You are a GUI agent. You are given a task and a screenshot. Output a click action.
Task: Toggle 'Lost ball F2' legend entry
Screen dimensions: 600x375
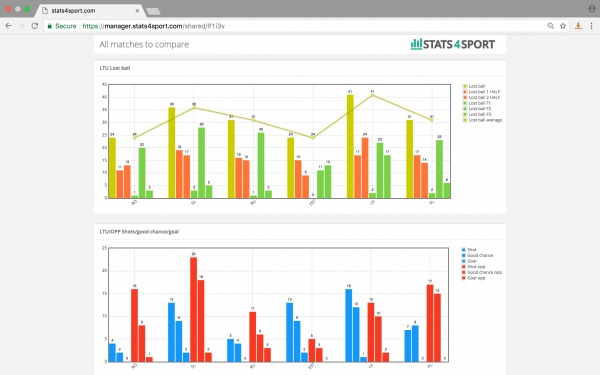[x=477, y=109]
